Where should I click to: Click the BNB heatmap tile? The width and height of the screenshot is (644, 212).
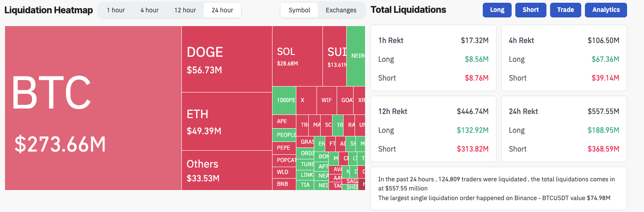click(x=284, y=184)
